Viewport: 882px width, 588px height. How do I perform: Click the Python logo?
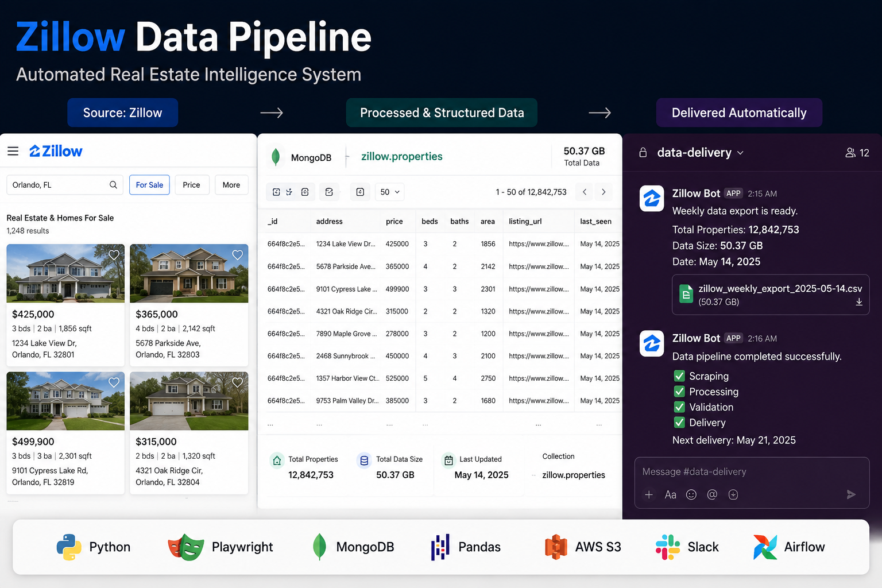point(69,547)
